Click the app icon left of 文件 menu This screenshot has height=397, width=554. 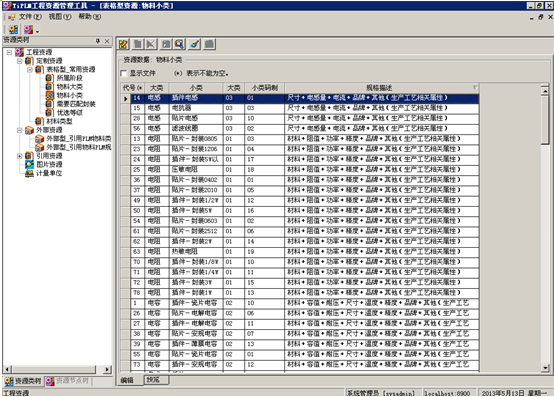coord(12,17)
